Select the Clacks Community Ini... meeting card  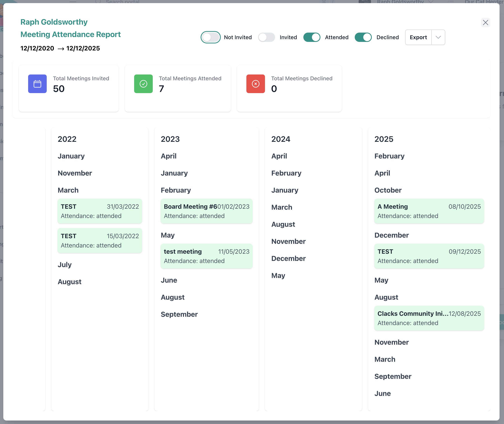click(x=429, y=318)
